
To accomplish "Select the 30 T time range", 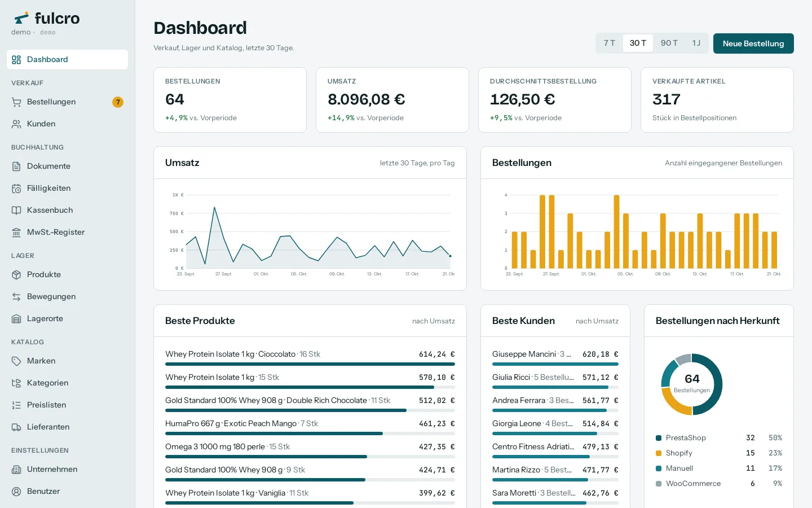I will point(638,43).
